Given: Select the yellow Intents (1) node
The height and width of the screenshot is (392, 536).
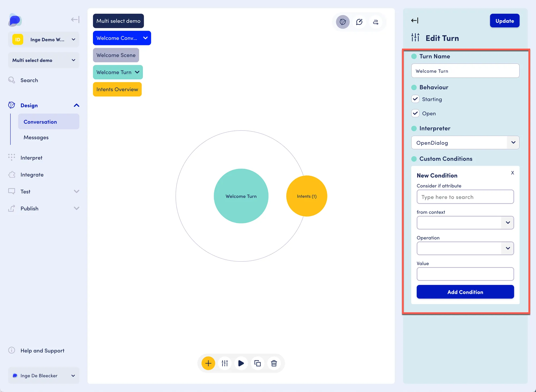Looking at the screenshot, I should point(307,196).
